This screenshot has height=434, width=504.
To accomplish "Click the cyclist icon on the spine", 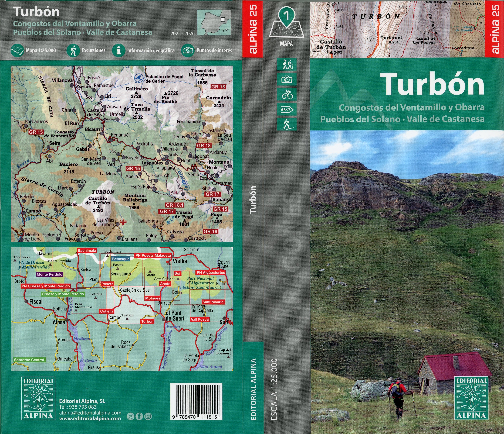I will coord(287,95).
